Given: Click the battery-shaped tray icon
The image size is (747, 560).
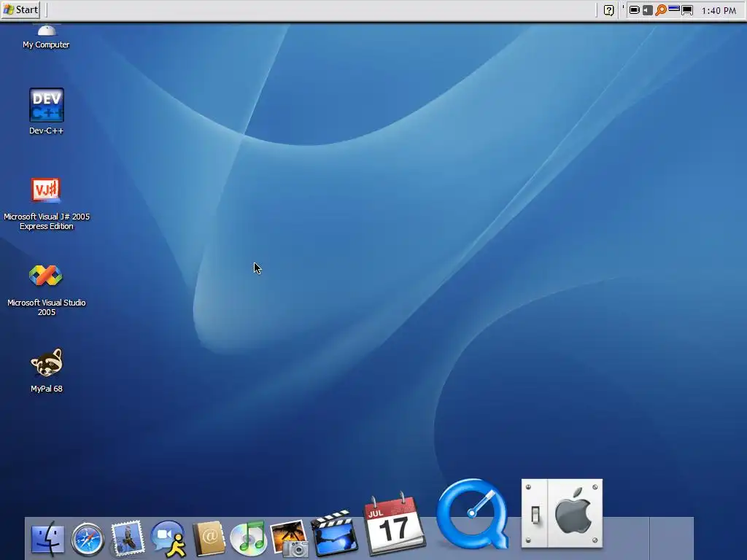Looking at the screenshot, I should (x=634, y=10).
